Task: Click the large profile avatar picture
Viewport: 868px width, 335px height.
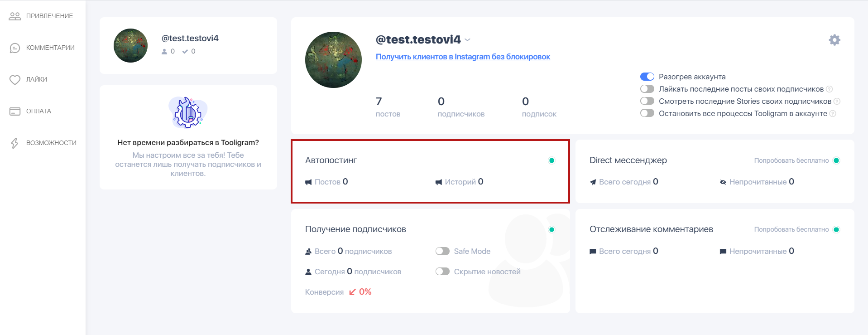Action: coord(334,60)
